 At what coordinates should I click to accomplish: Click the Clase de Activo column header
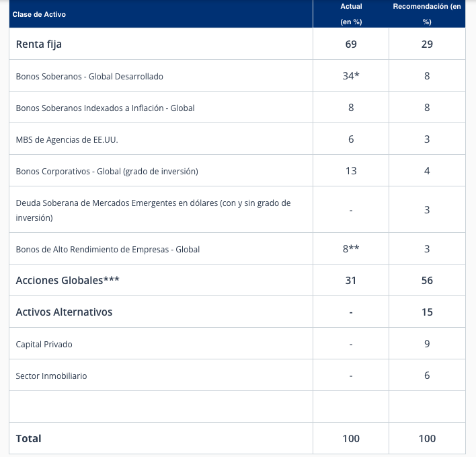click(39, 14)
